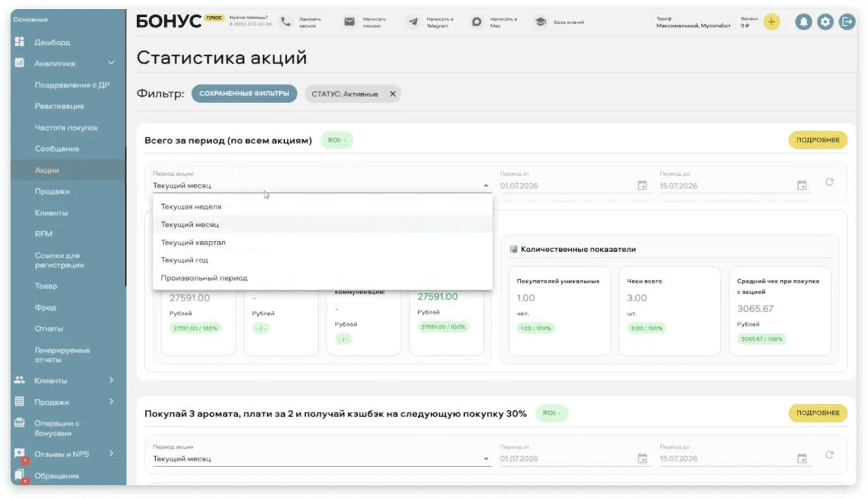Click the Средний чек value 3065.67
The width and height of the screenshot is (868, 498).
755,309
